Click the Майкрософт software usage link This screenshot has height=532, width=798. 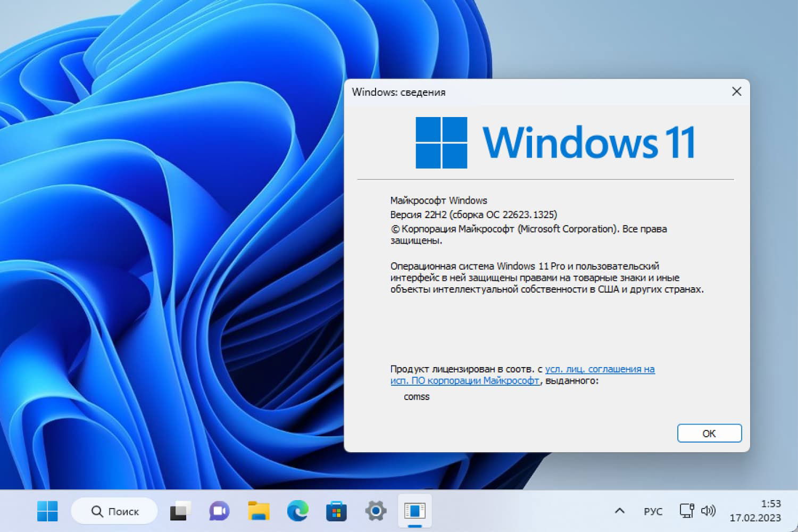pyautogui.click(x=464, y=381)
